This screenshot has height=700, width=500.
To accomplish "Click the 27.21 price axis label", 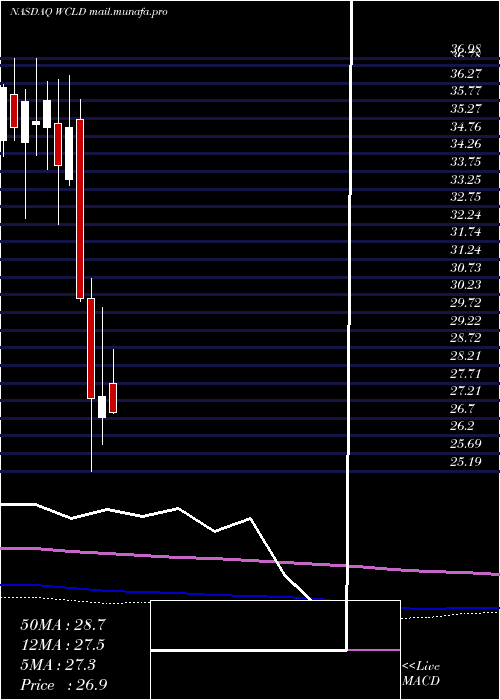I will (x=467, y=391).
